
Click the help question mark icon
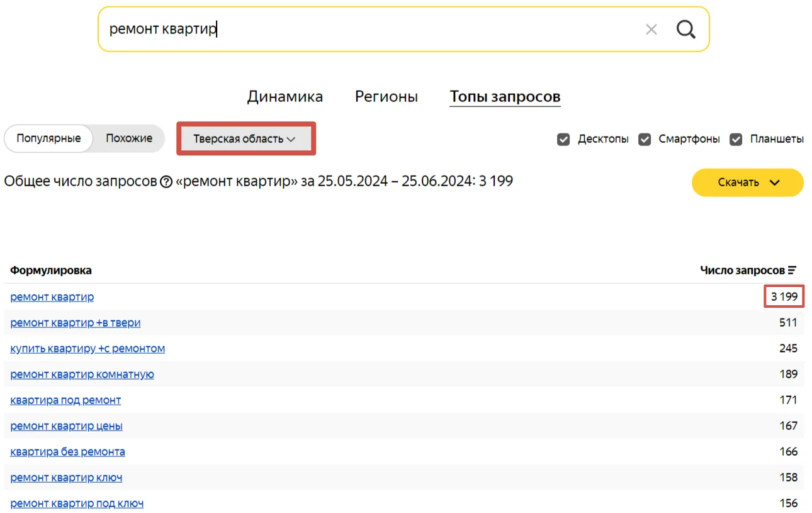[x=166, y=182]
